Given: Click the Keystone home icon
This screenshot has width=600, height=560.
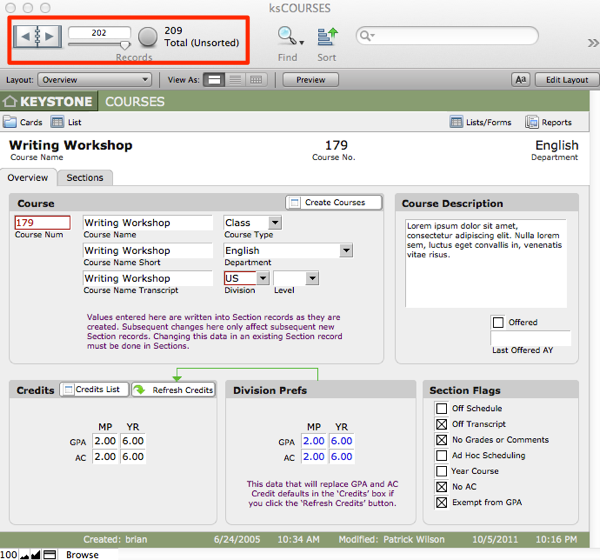Looking at the screenshot, I should click(11, 101).
